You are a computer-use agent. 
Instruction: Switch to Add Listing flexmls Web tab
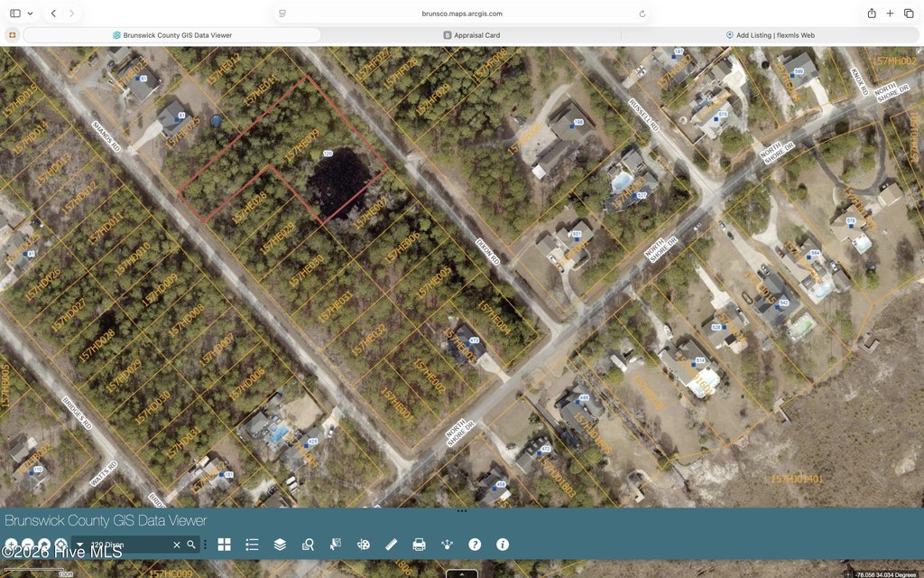pos(771,35)
